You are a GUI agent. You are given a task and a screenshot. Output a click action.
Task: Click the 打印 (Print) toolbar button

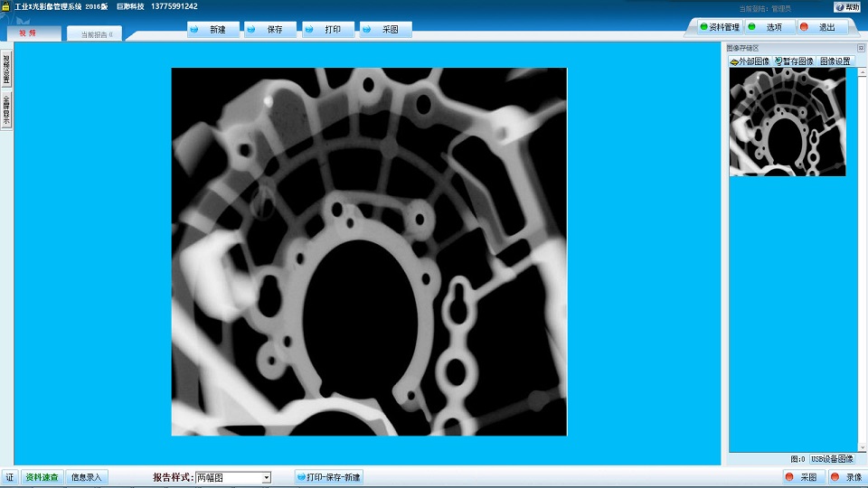coord(328,29)
